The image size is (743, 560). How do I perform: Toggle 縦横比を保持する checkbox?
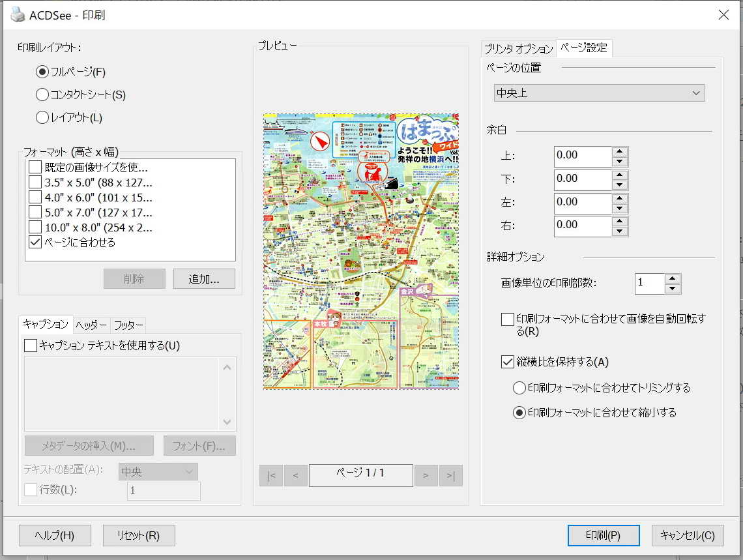(x=508, y=362)
